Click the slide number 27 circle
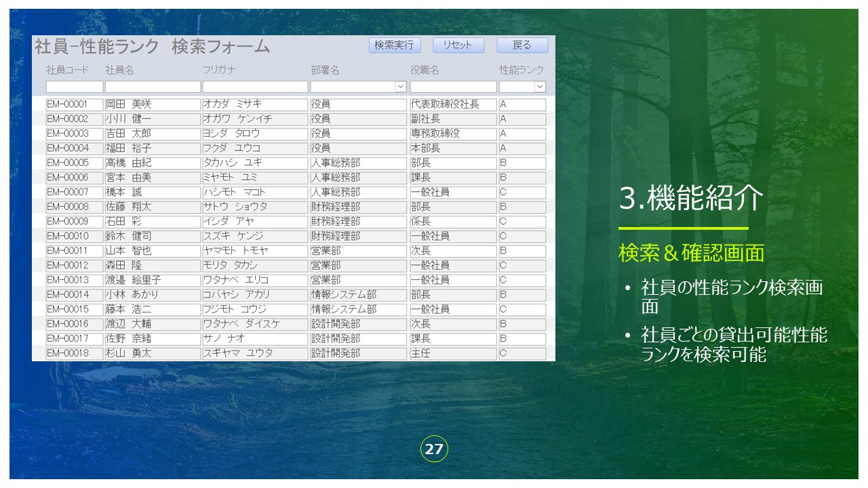 [x=434, y=449]
